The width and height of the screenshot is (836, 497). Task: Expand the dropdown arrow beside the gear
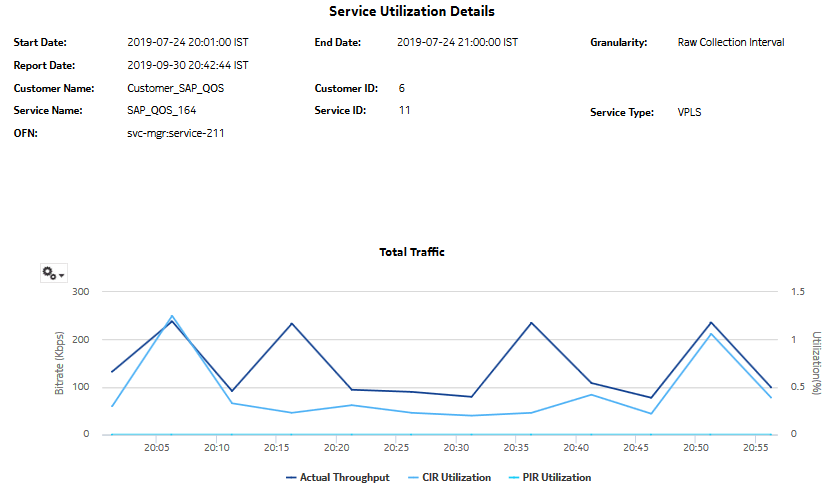click(62, 275)
